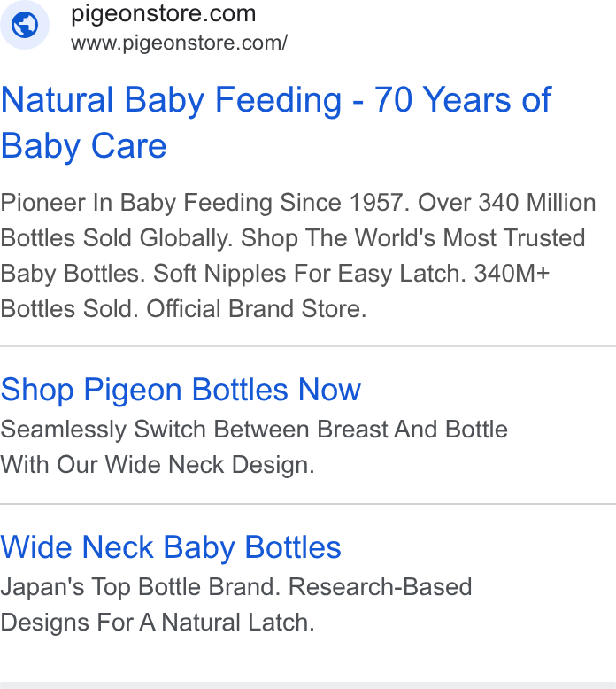Click the 'Soft Nipples For Easy Latch' text
The image size is (616, 689).
(310, 274)
